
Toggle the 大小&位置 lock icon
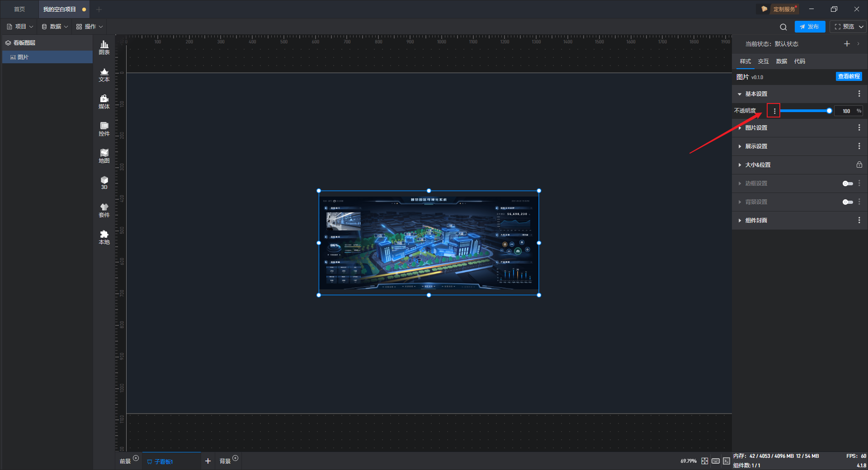(859, 165)
